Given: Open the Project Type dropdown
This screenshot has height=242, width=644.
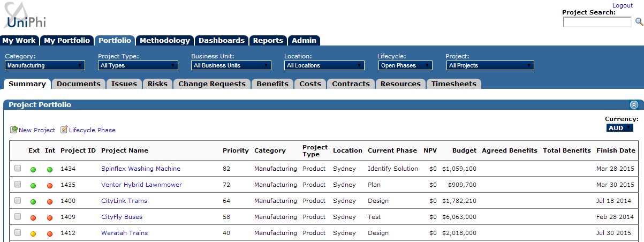Looking at the screenshot, I should (138, 65).
